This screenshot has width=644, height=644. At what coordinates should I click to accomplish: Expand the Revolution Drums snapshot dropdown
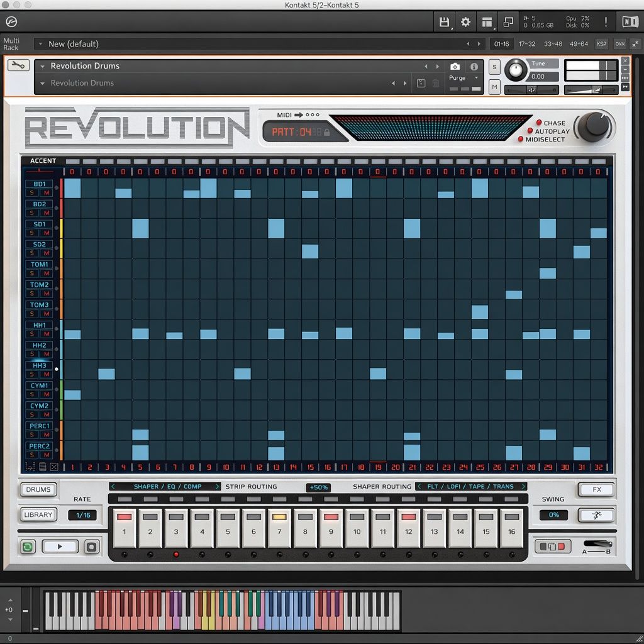coord(42,84)
